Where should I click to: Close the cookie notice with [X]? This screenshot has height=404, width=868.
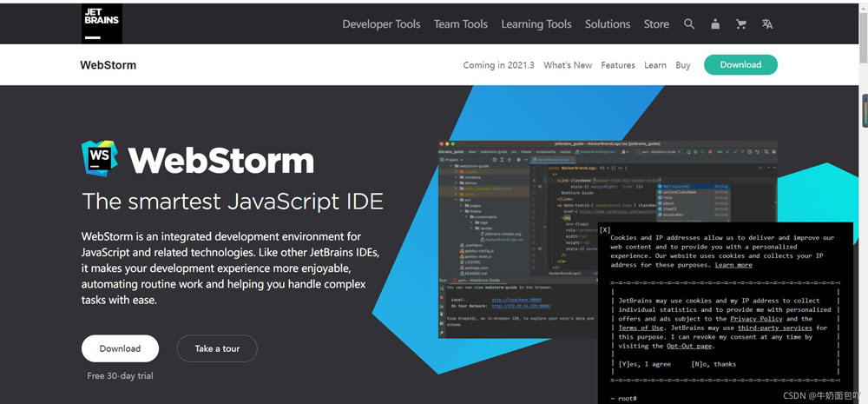[x=605, y=229]
